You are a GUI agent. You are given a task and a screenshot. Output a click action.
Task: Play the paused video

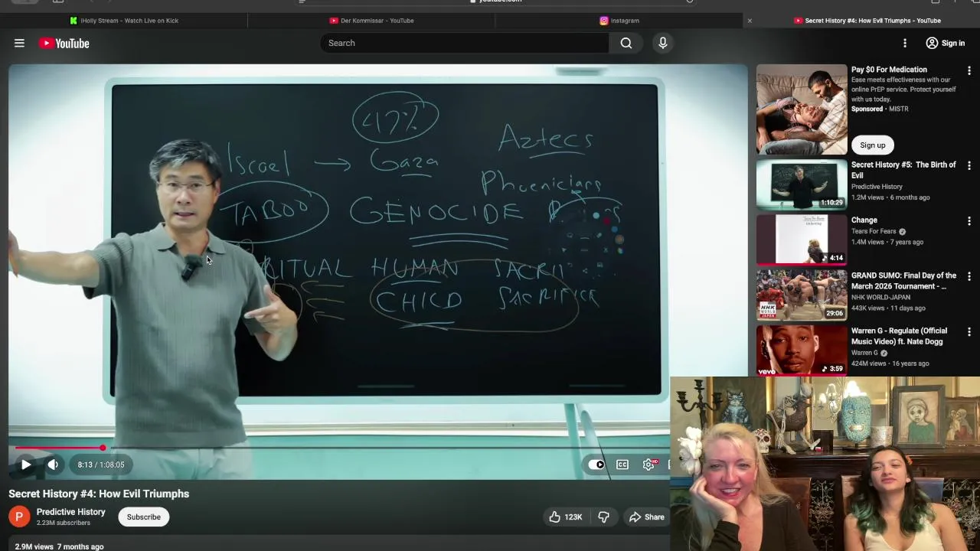(x=25, y=465)
